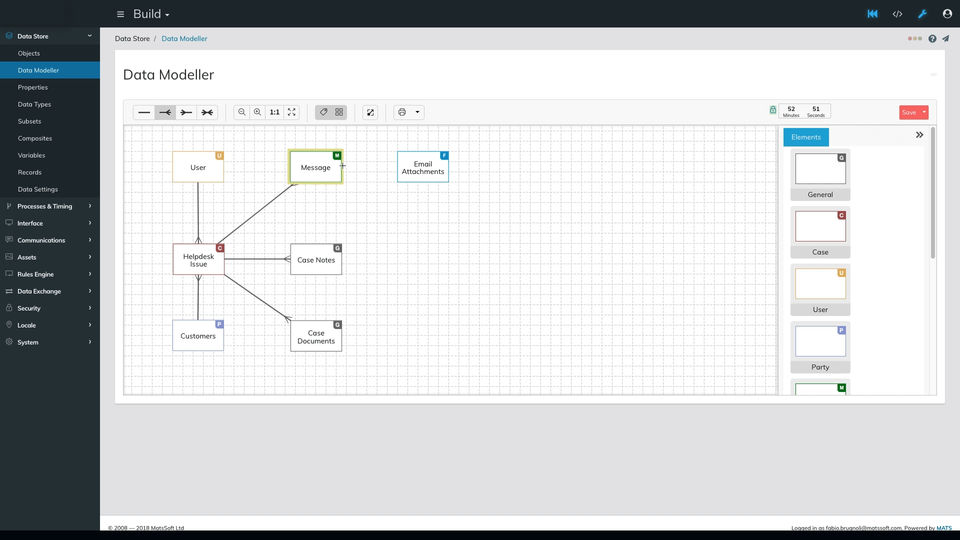Open Properties in the sidebar
The image size is (960, 540).
coord(50,88)
